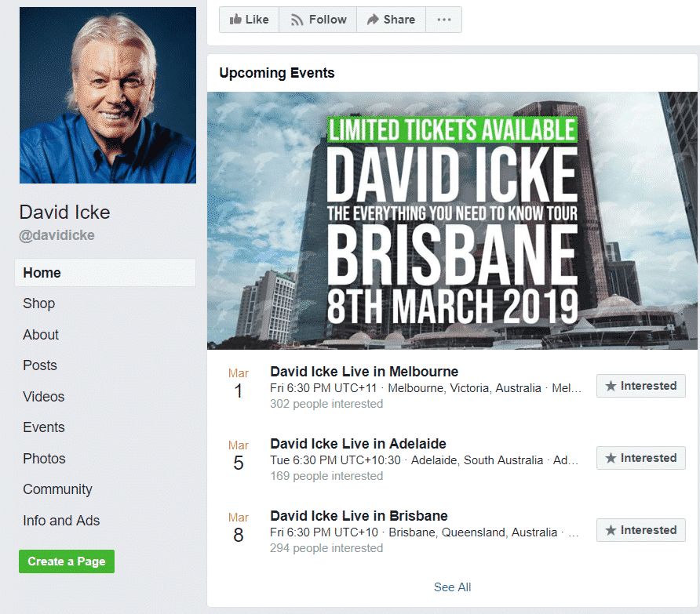Open the Events section
Viewport: 700px width, 614px height.
point(44,427)
